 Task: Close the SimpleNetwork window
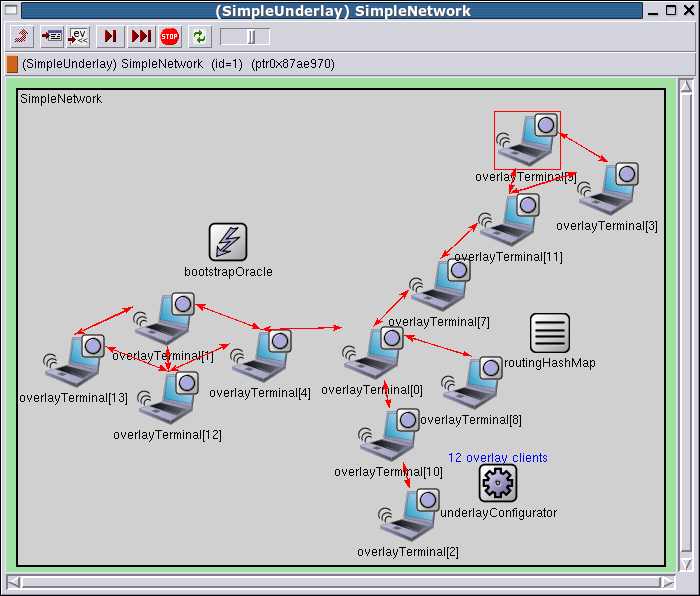(x=689, y=10)
